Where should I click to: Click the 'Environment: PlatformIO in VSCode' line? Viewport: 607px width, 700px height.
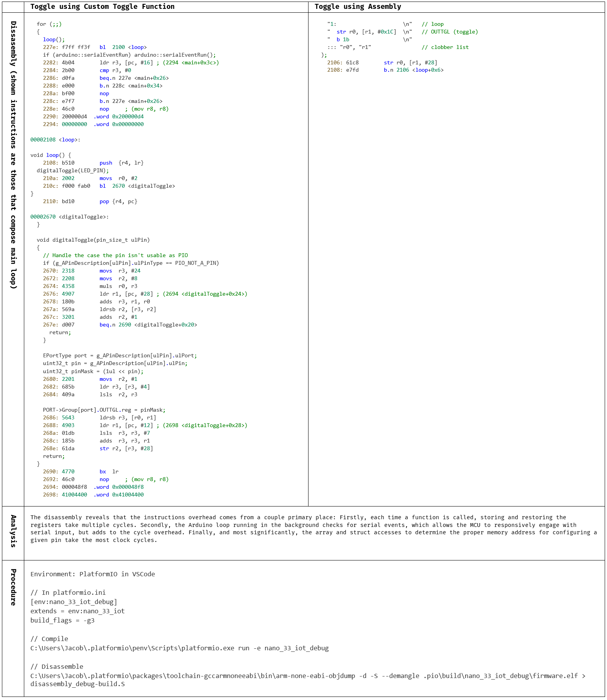[x=92, y=574]
